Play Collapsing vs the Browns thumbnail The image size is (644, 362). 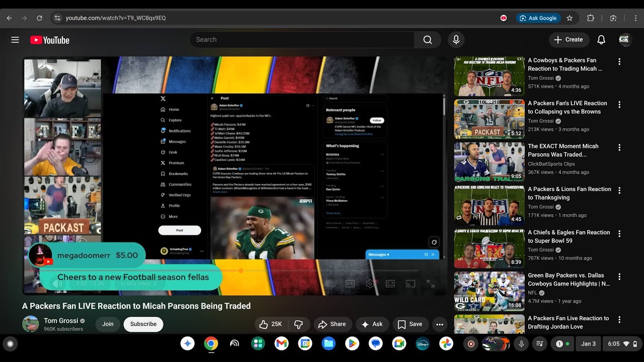point(489,119)
